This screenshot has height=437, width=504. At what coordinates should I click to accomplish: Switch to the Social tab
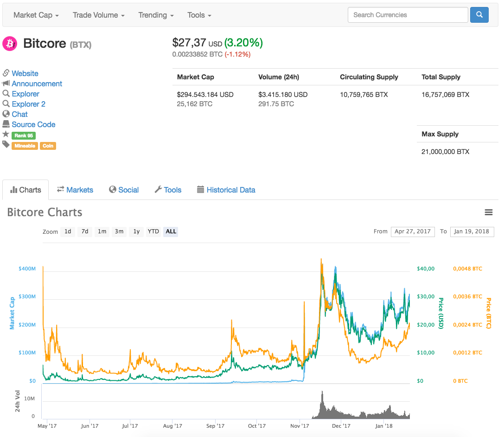pyautogui.click(x=124, y=190)
